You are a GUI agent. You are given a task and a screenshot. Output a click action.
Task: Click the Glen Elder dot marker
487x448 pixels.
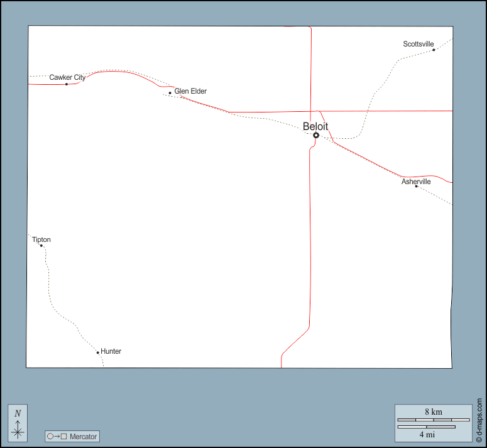pyautogui.click(x=170, y=93)
